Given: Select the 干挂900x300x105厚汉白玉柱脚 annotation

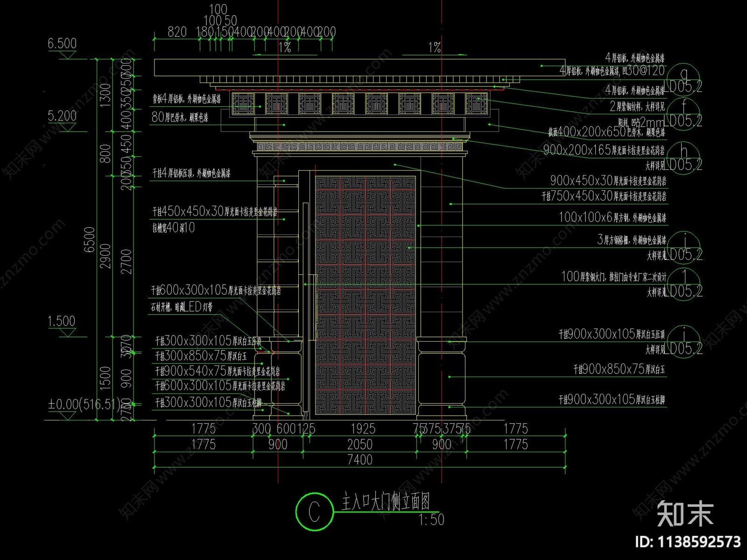Looking at the screenshot, I should 613,399.
